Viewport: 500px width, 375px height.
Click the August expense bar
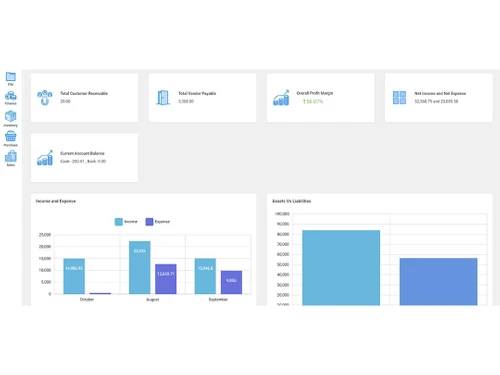point(166,279)
